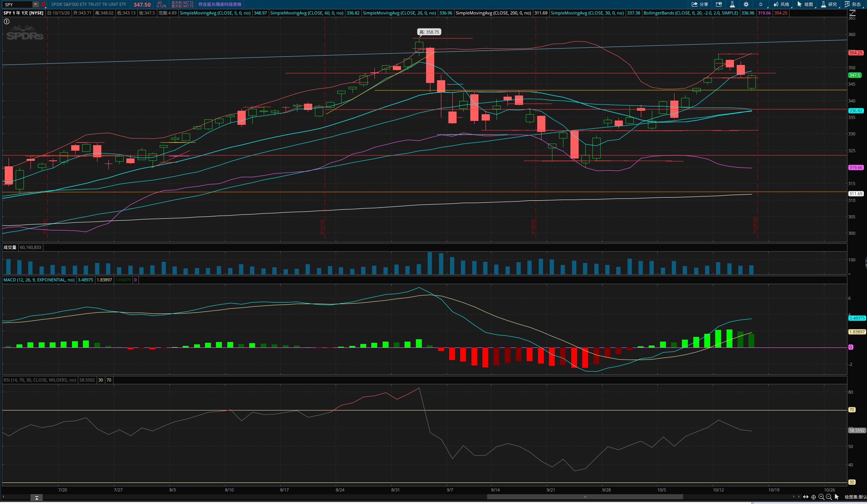Viewport: 867px width, 504px height.
Task: Click SimpleMovingAvg (CLOSE, 20, 0, no) label
Action: (x=399, y=13)
